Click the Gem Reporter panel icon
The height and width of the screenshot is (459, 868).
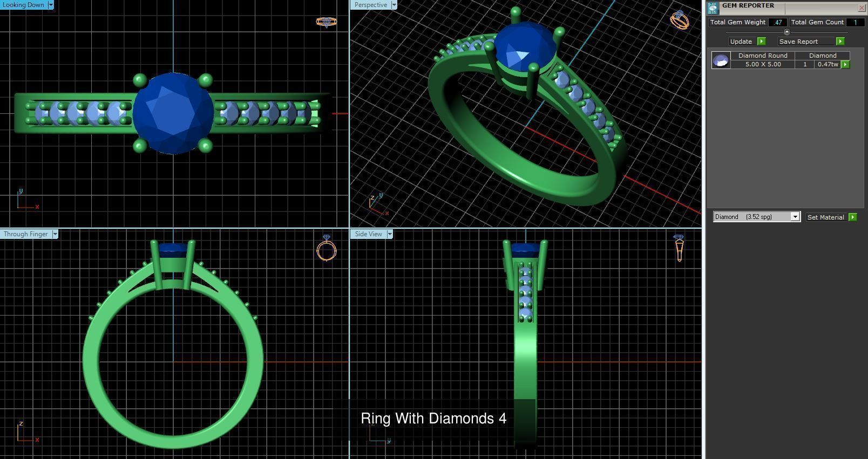point(713,8)
